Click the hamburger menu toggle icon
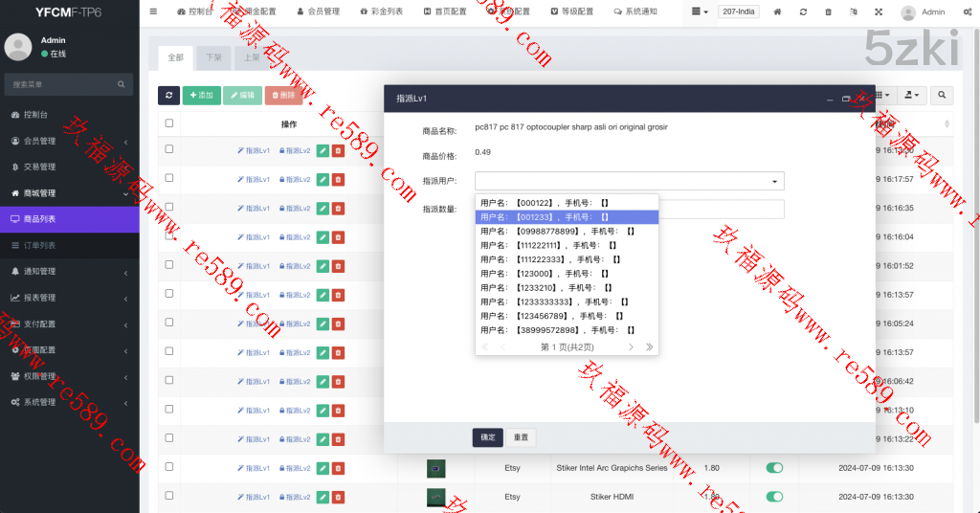The width and height of the screenshot is (980, 513). click(x=153, y=11)
